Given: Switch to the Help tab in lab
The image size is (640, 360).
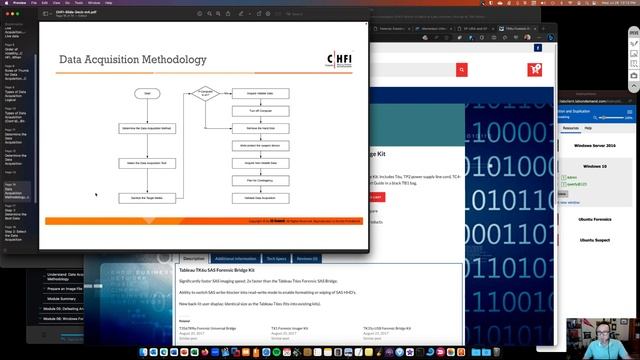Looking at the screenshot, I should point(588,128).
